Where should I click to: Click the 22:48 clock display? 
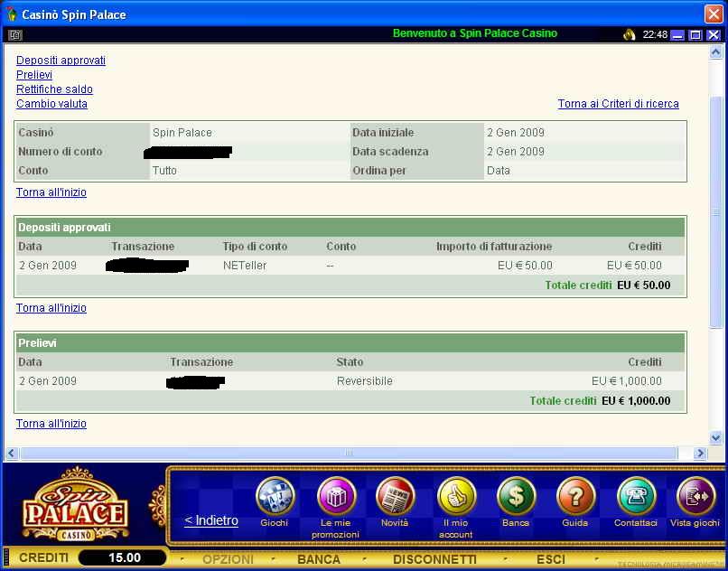click(655, 34)
